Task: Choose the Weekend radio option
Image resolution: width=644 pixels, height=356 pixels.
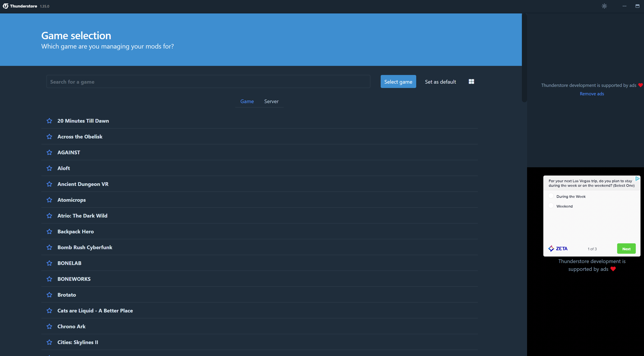Action: pyautogui.click(x=551, y=206)
